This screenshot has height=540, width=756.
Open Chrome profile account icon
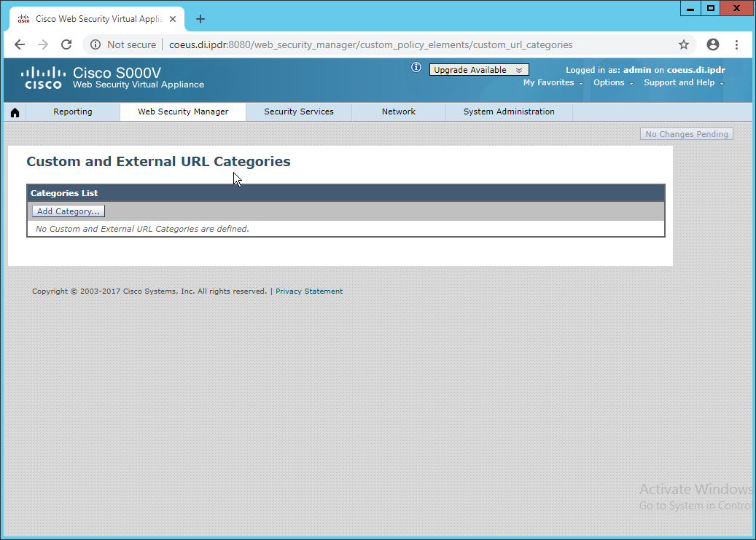click(x=712, y=45)
